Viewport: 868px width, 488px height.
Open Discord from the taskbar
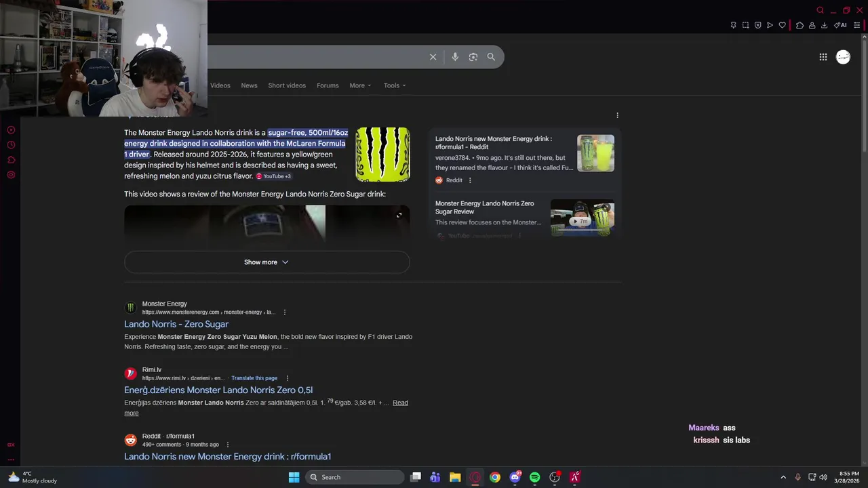tap(515, 477)
